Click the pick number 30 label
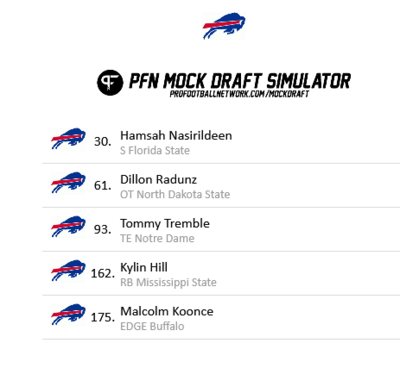 click(x=103, y=142)
